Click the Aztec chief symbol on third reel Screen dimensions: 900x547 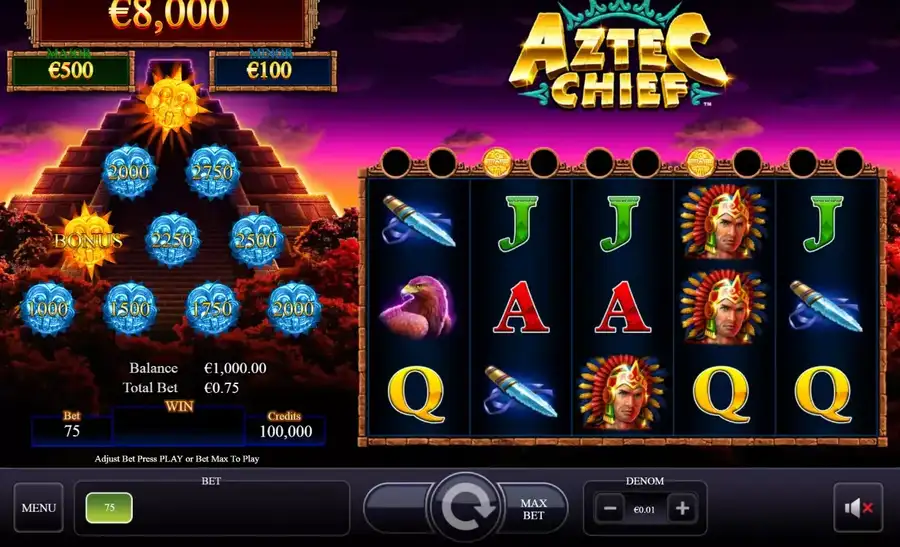tap(623, 393)
